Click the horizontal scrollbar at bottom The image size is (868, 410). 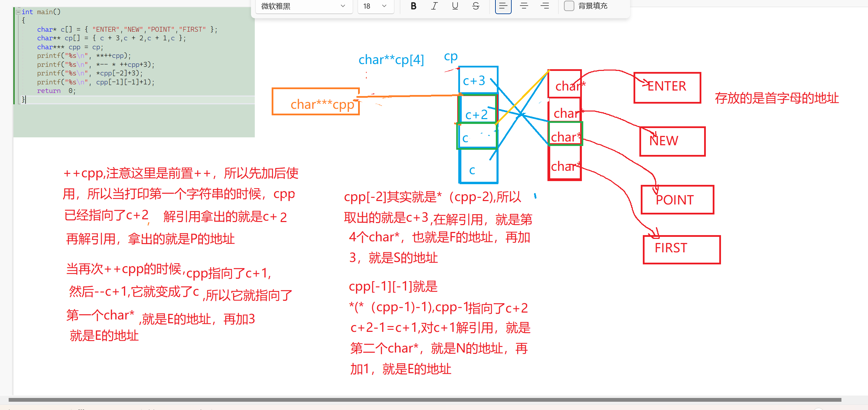(425, 400)
